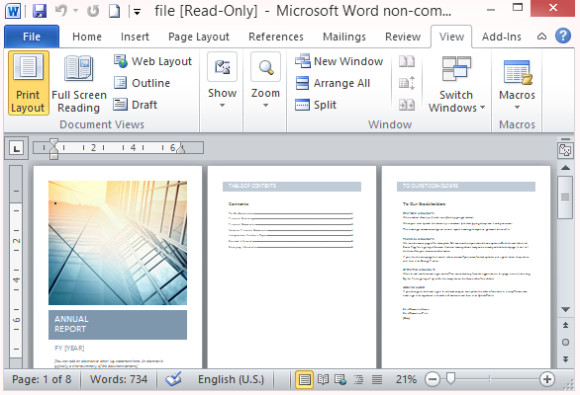Image resolution: width=580 pixels, height=395 pixels.
Task: Switch to Outline view
Action: click(142, 83)
